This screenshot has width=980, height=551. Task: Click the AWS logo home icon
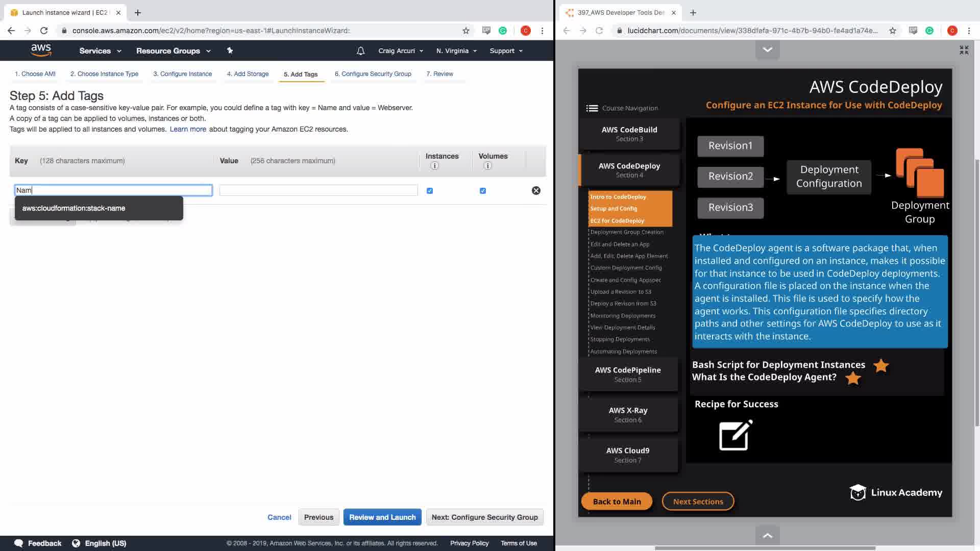pyautogui.click(x=41, y=50)
